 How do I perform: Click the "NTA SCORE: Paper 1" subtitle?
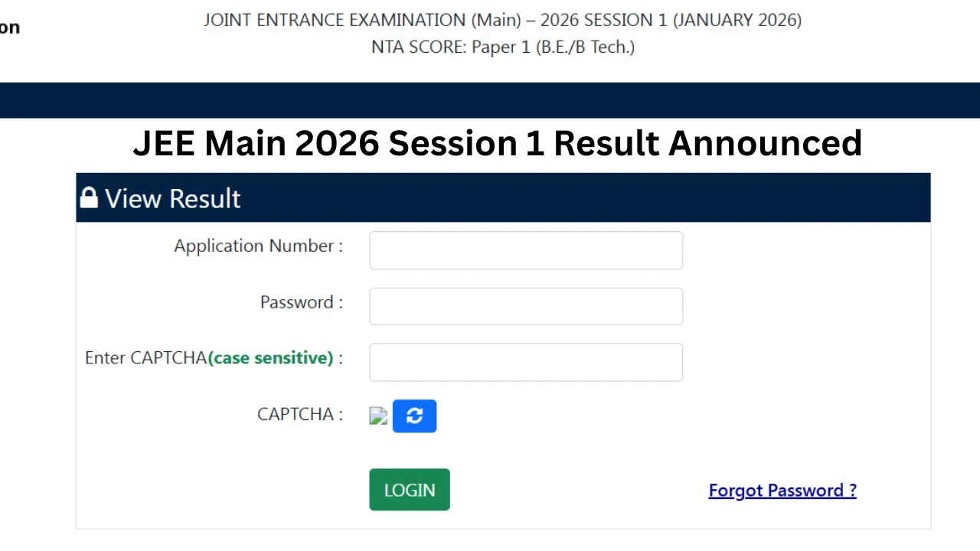click(x=502, y=47)
